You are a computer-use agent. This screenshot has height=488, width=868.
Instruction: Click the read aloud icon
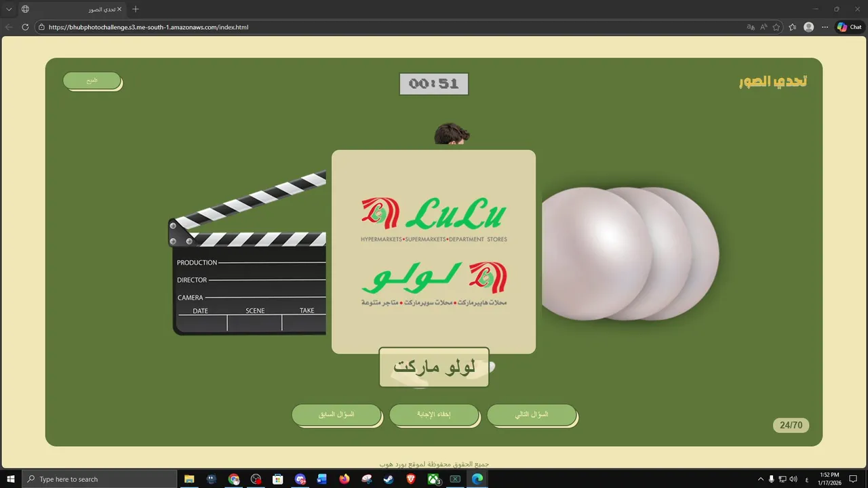[x=764, y=27]
